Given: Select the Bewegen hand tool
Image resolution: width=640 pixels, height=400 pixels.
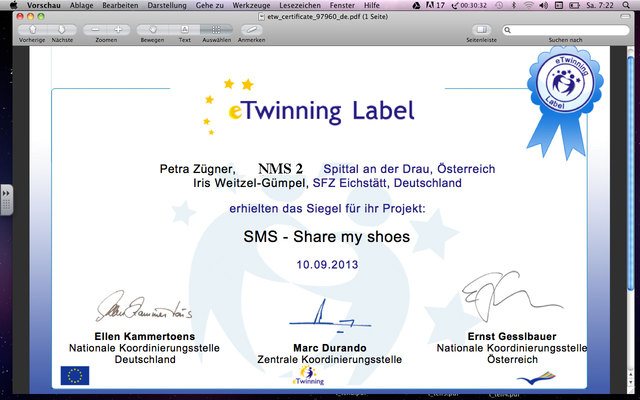Looking at the screenshot, I should 154,30.
